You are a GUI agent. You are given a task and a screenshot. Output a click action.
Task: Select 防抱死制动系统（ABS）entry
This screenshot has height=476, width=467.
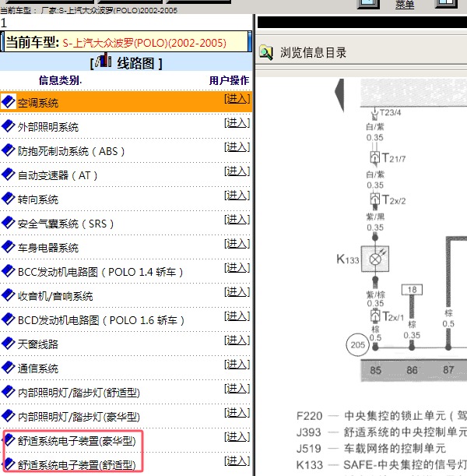[72, 151]
